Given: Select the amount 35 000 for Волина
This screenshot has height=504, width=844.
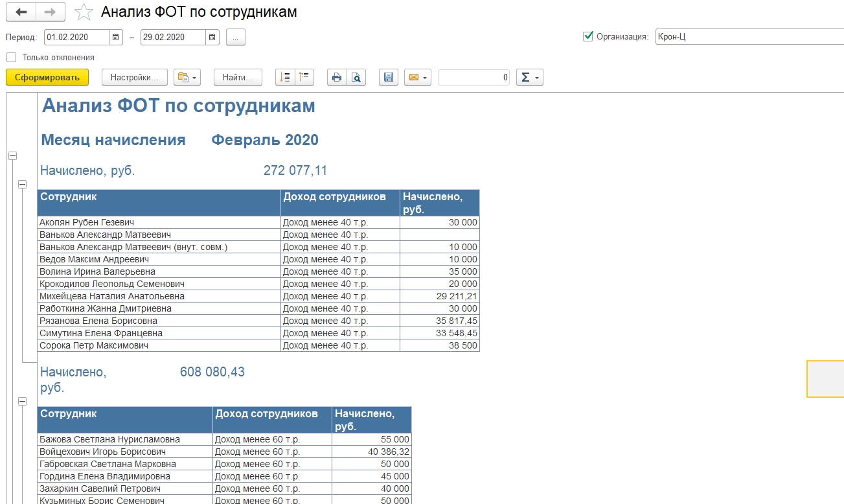Looking at the screenshot, I should [440, 271].
